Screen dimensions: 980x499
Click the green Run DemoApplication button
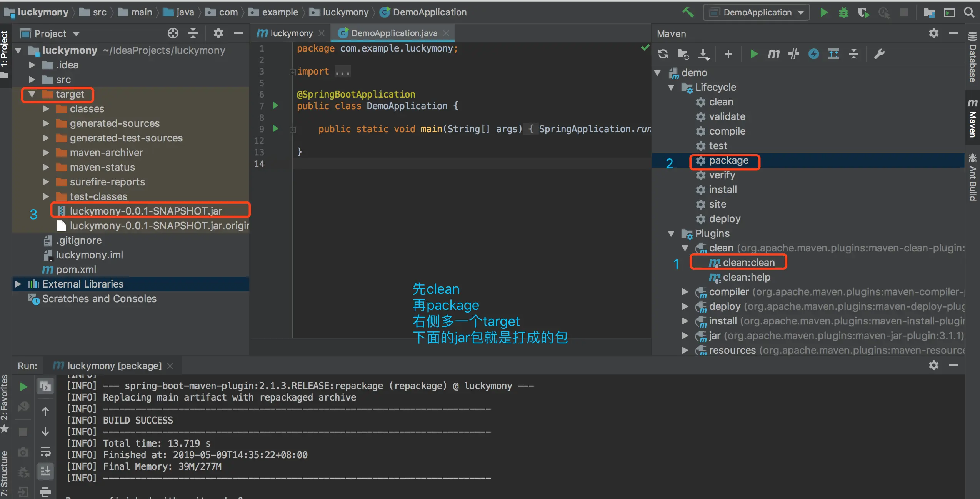click(823, 12)
